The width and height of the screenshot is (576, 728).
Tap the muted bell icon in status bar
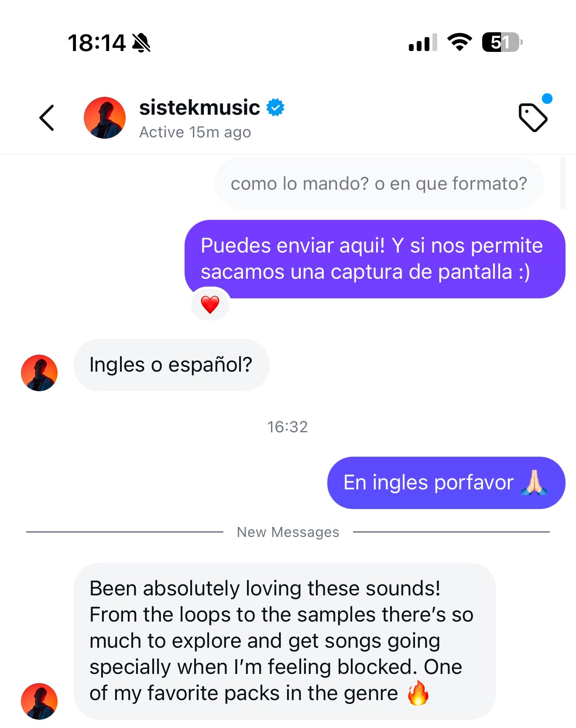tap(141, 43)
